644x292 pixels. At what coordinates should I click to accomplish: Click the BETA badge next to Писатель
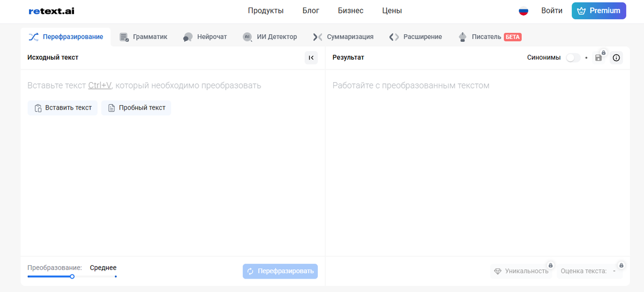tap(513, 37)
